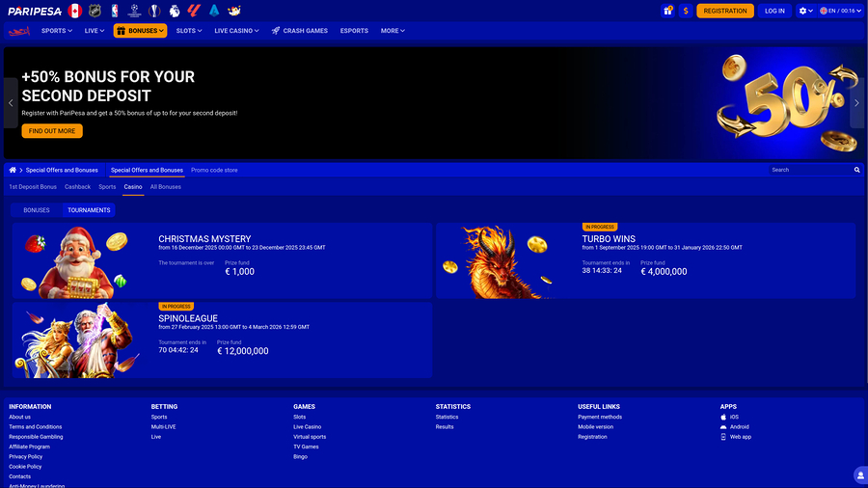This screenshot has height=488, width=868.
Task: Click the PariPesa logo
Action: (x=35, y=11)
